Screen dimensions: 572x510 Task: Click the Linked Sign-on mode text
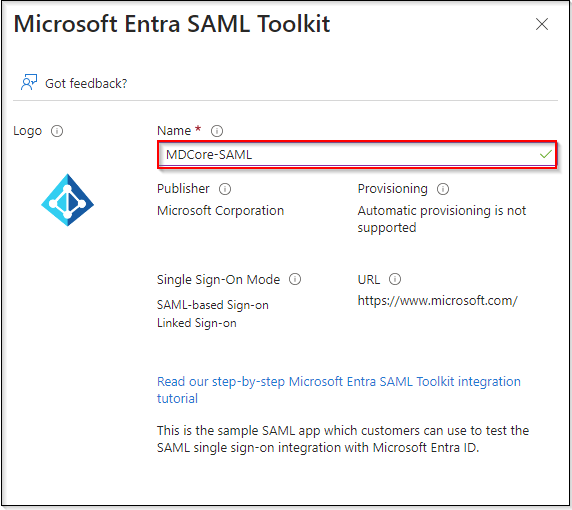click(x=197, y=323)
